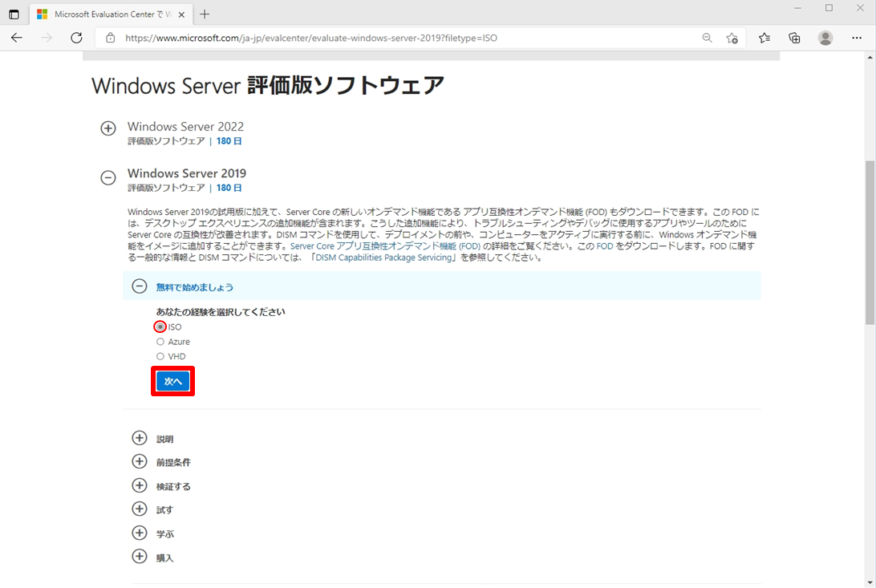Open DISM Capabilities Package Servicing link
The width and height of the screenshot is (876, 588).
click(383, 258)
